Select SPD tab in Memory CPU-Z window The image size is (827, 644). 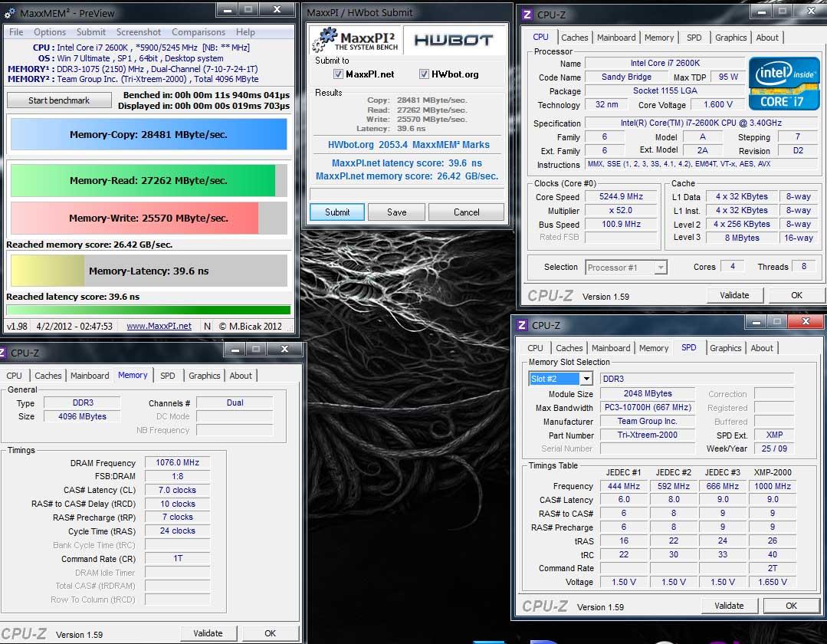point(168,376)
